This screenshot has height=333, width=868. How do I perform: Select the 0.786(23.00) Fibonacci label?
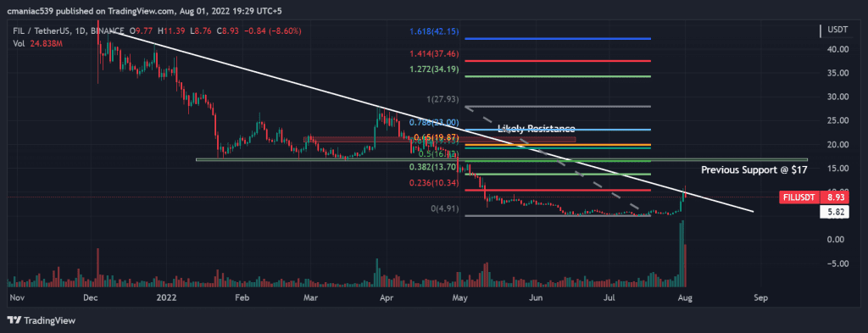(x=435, y=122)
